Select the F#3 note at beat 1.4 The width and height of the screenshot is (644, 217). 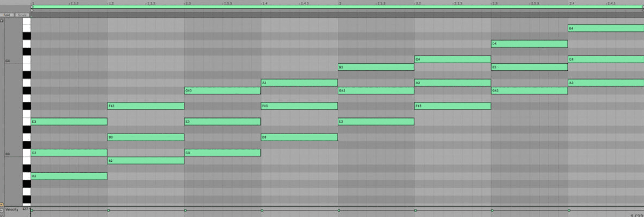[x=299, y=106]
